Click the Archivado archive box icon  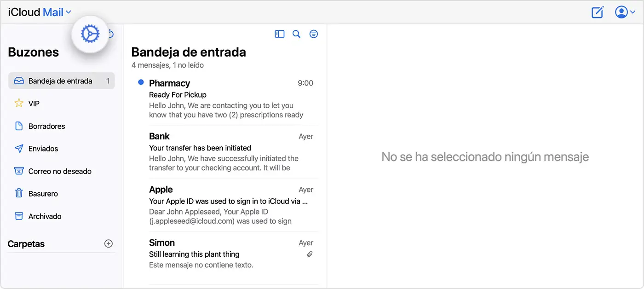click(x=19, y=216)
